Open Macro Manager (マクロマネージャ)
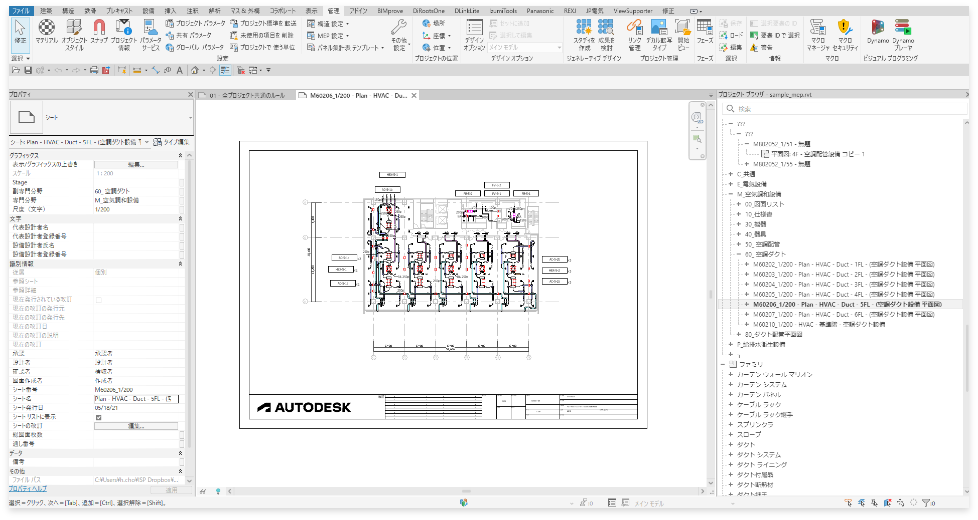978x520 pixels. click(818, 34)
